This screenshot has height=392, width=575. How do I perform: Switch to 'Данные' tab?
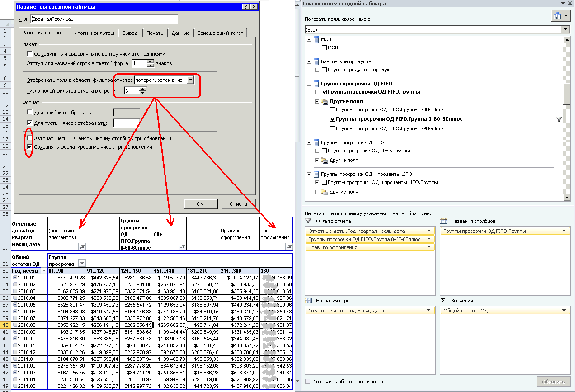(180, 33)
